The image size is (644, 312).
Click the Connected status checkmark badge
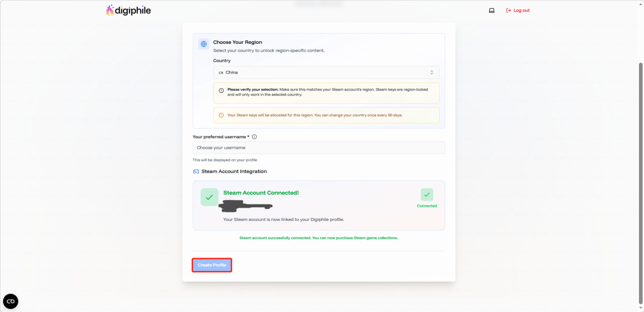tap(427, 195)
